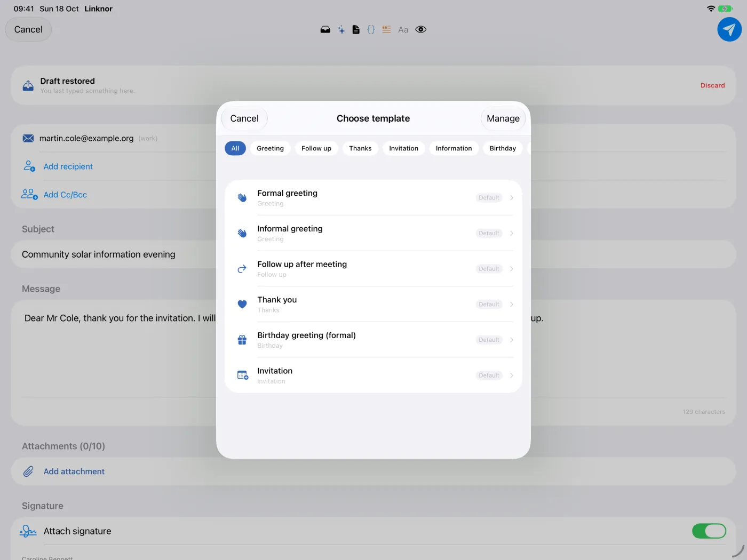Open the Aa font formatting icon
Screen dimensions: 747x560
pos(403,30)
